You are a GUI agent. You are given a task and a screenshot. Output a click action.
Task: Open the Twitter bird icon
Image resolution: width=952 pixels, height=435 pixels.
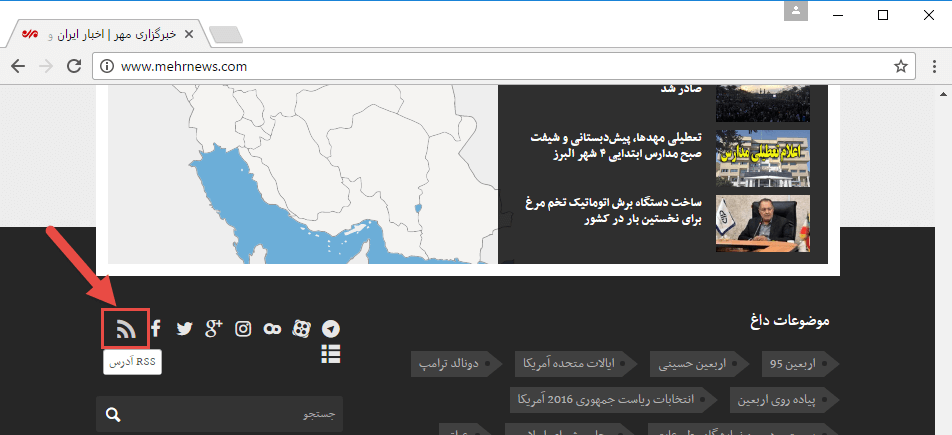pos(184,329)
